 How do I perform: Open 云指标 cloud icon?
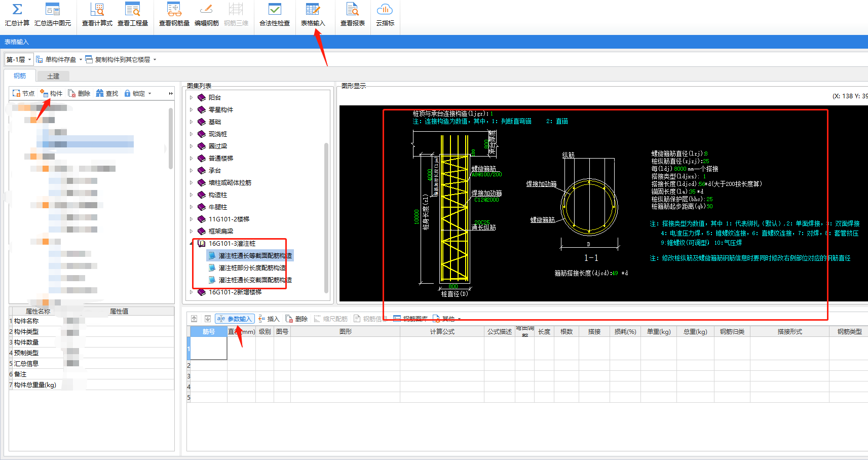[x=385, y=10]
